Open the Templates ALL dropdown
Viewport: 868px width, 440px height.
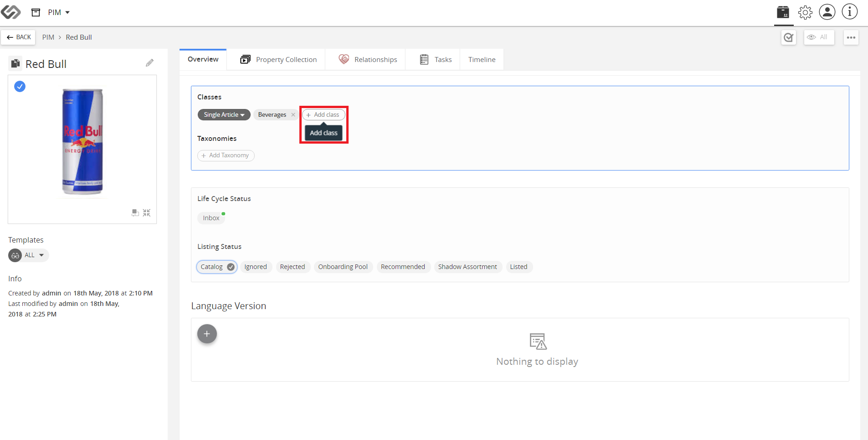[28, 255]
